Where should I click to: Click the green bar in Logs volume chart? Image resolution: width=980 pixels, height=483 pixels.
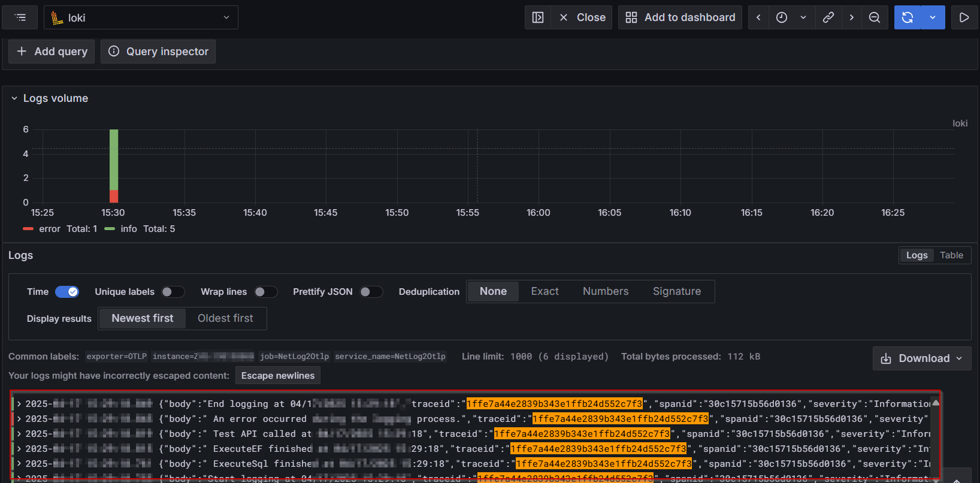click(114, 159)
